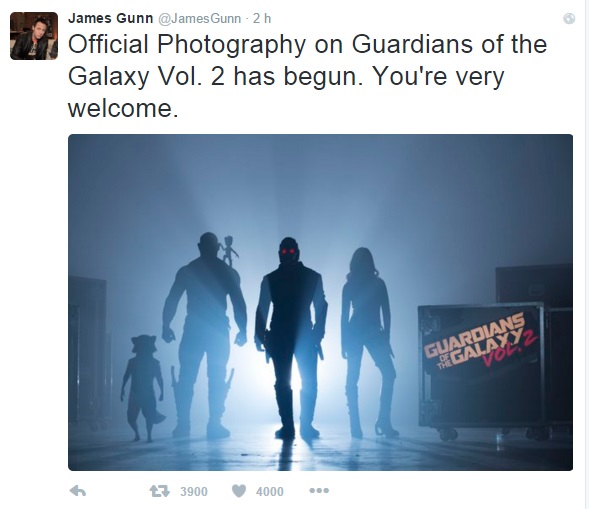View the 3900 retweets count

click(x=194, y=491)
